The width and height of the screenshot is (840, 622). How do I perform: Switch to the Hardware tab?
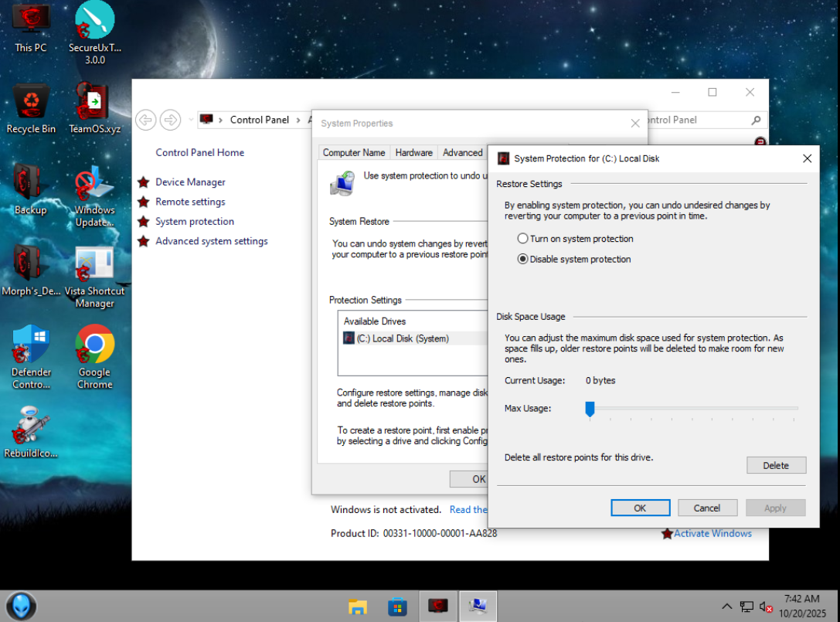click(414, 152)
